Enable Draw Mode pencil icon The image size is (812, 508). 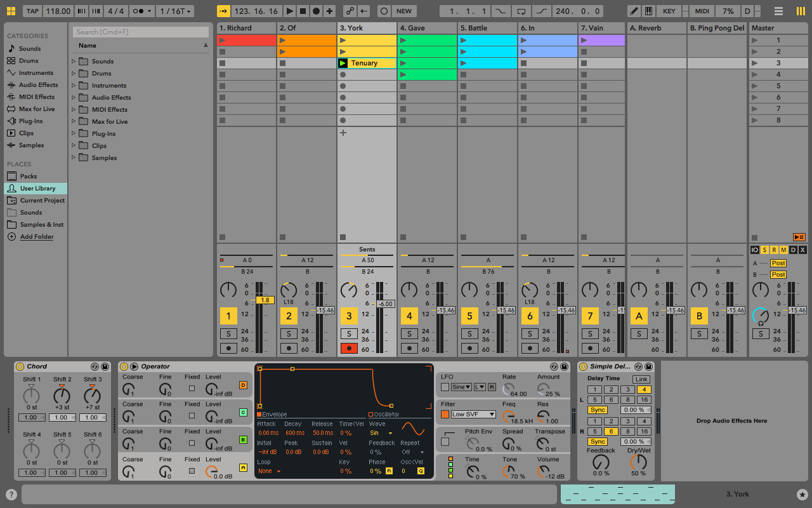tap(634, 11)
